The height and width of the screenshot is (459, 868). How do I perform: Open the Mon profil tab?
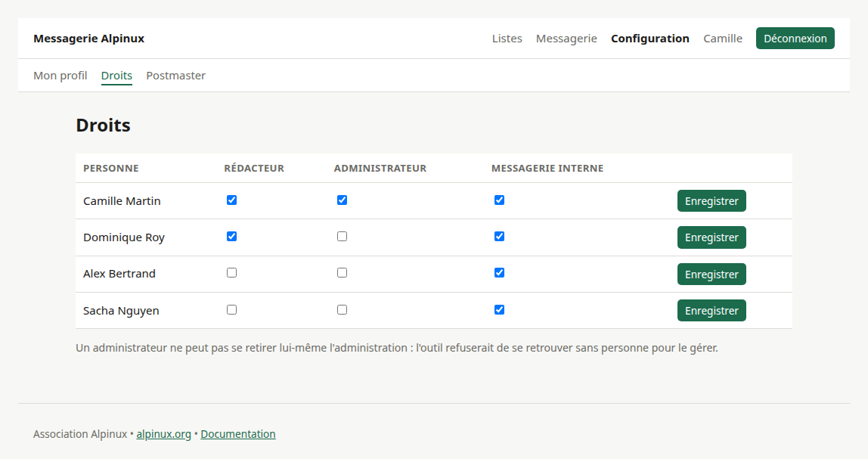pos(60,76)
